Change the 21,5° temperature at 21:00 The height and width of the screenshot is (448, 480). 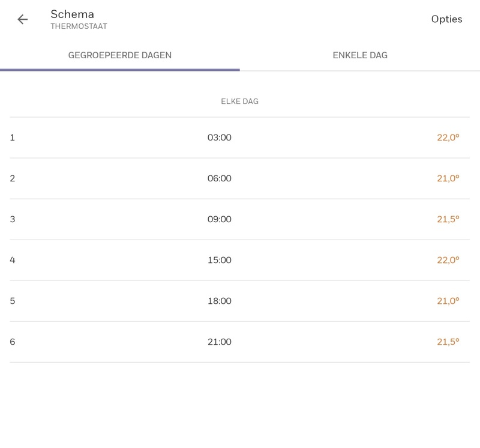click(x=448, y=342)
